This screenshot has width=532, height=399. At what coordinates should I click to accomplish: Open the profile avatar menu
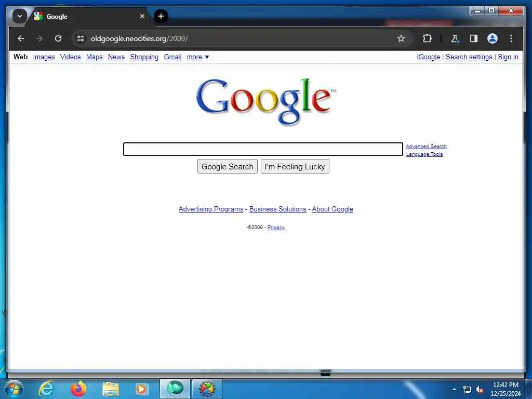[493, 38]
